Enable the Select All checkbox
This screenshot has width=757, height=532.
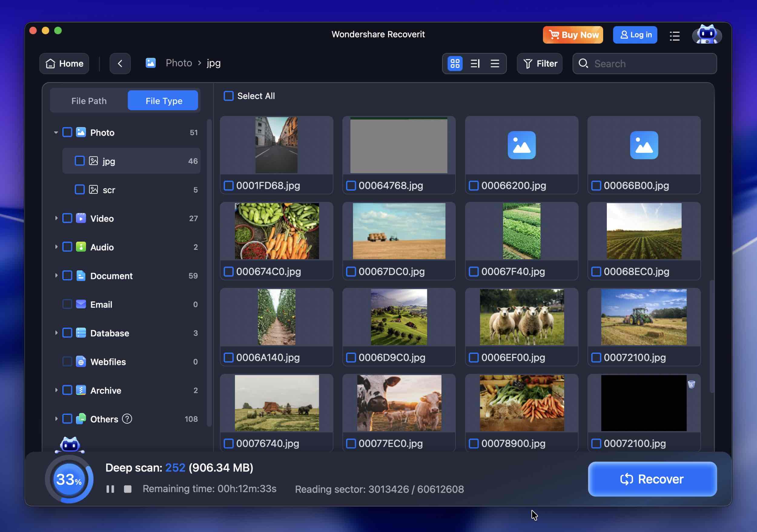(x=229, y=96)
